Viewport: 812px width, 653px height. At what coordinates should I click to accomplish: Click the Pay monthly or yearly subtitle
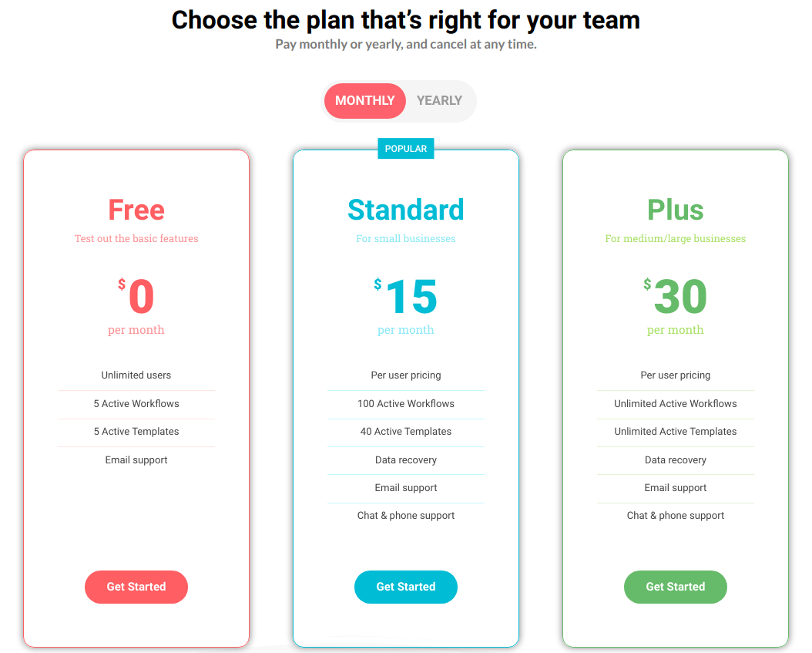[x=406, y=44]
